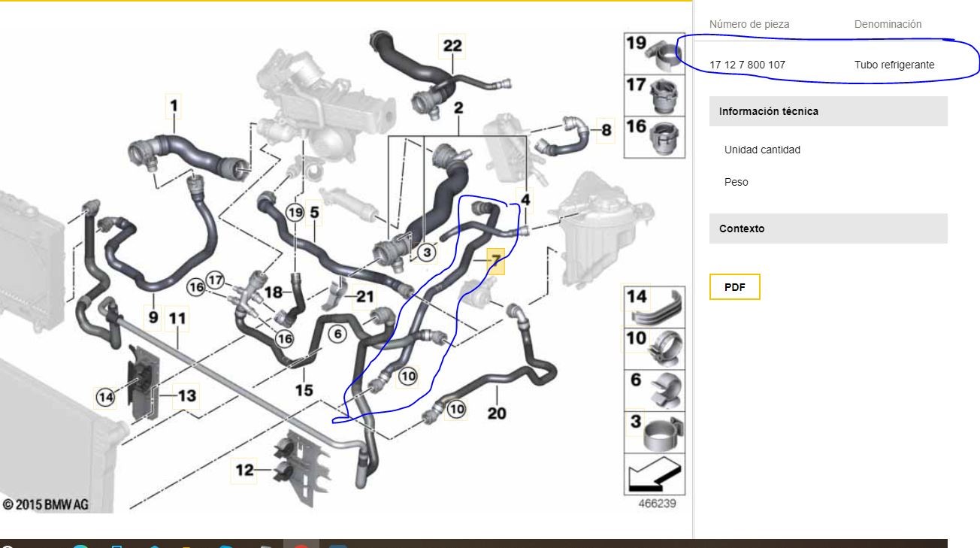Click diagram number 466239
This screenshot has width=980, height=548.
656,504
